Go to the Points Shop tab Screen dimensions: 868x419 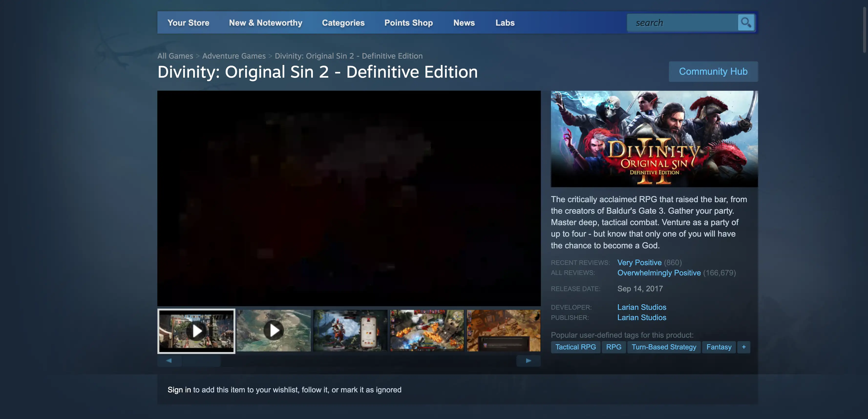click(x=408, y=22)
